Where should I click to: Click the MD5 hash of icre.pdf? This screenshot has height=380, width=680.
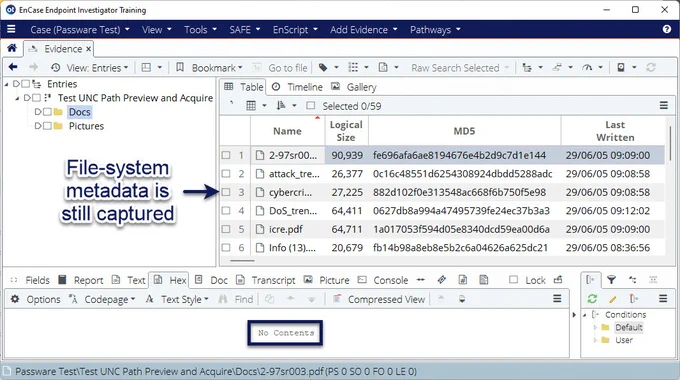(461, 229)
